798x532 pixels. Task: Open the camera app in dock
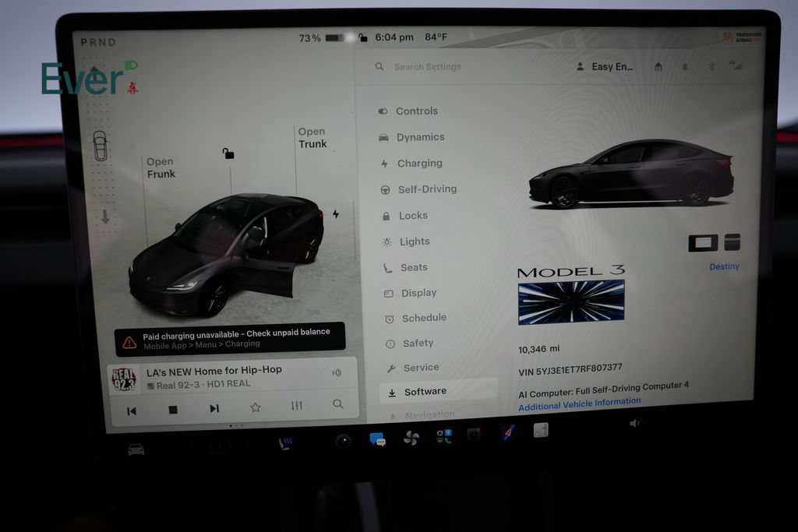coord(343,441)
